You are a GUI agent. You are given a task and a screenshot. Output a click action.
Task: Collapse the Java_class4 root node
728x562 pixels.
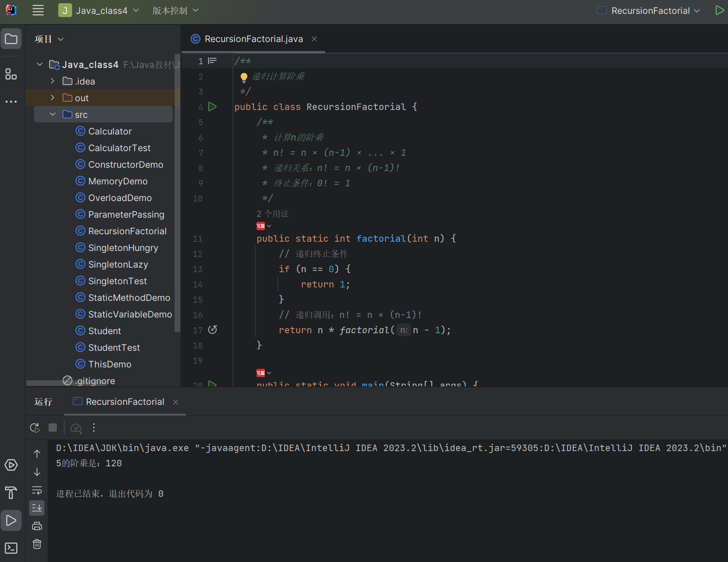coord(40,64)
